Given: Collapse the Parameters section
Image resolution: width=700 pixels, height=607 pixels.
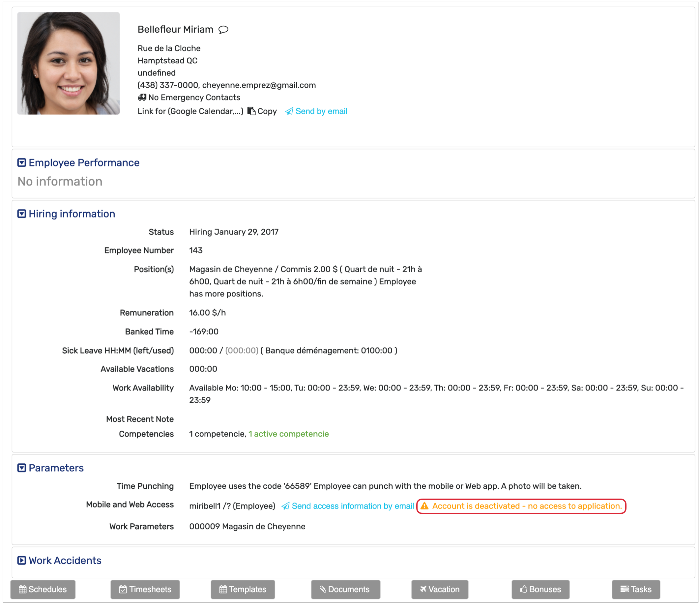Looking at the screenshot, I should (22, 468).
